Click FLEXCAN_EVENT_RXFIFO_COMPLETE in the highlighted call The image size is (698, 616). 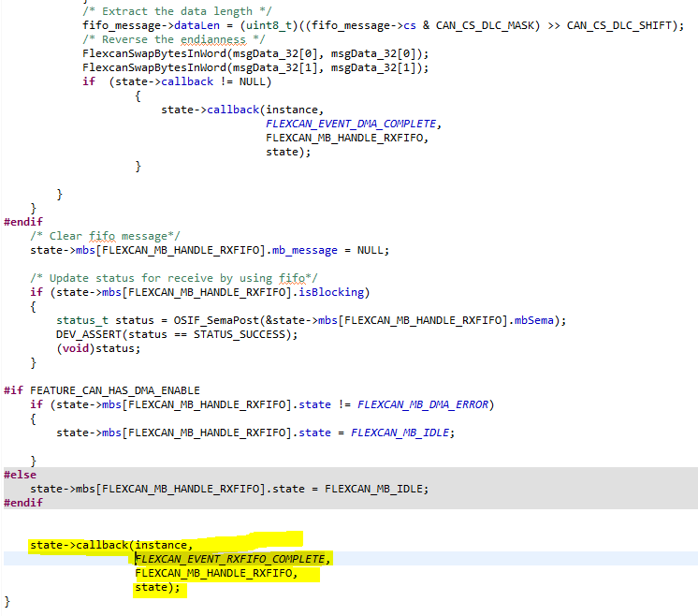pos(229,559)
